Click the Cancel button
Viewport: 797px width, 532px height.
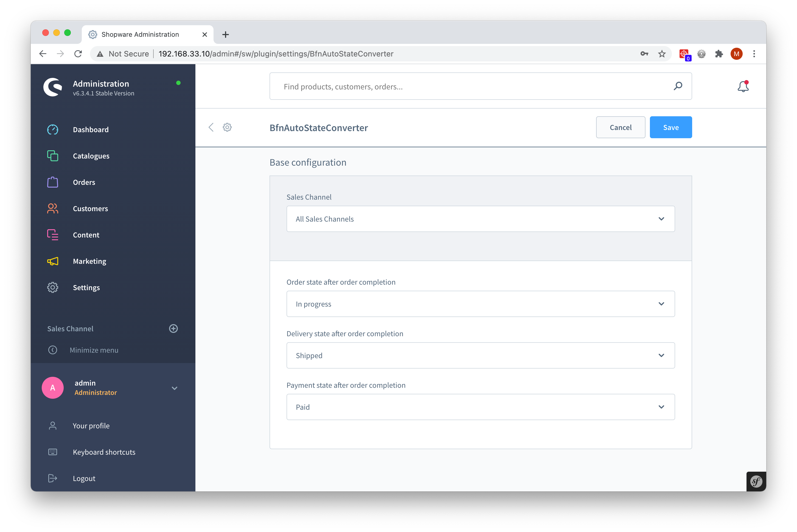pyautogui.click(x=621, y=127)
